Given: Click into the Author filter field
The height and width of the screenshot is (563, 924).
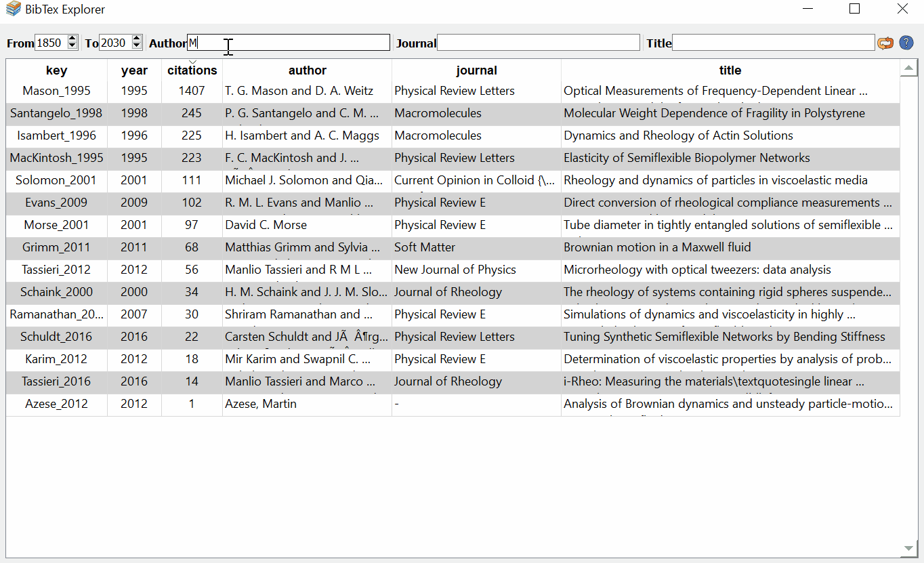Looking at the screenshot, I should [289, 43].
